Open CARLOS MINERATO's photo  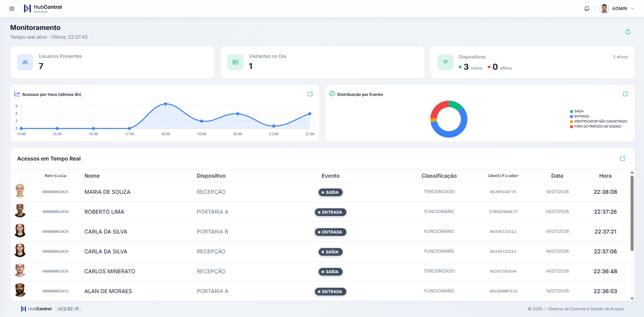[x=20, y=270]
